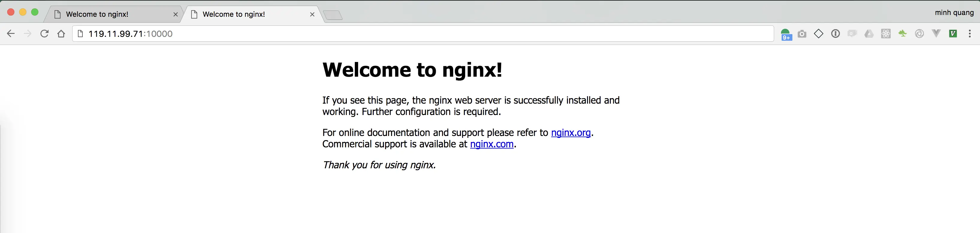Switch to the first Welcome to nginx tab

114,14
